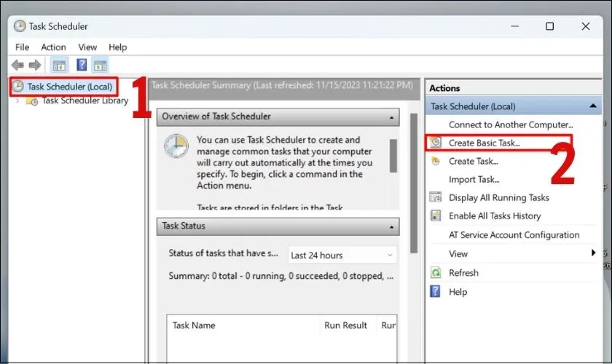Viewport: 612px width, 364px height.
Task: Click the Enable All Tasks History icon
Action: [436, 215]
